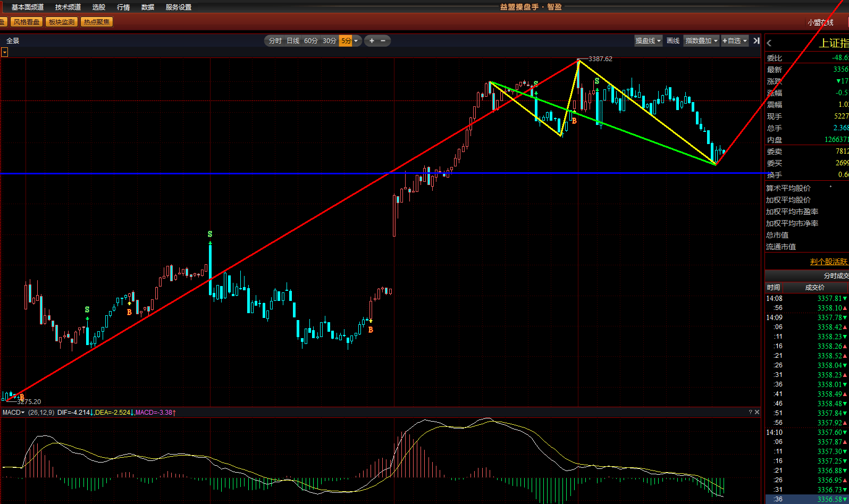The width and height of the screenshot is (849, 504).
Task: Activate the 画线 drawing tool
Action: pyautogui.click(x=673, y=40)
